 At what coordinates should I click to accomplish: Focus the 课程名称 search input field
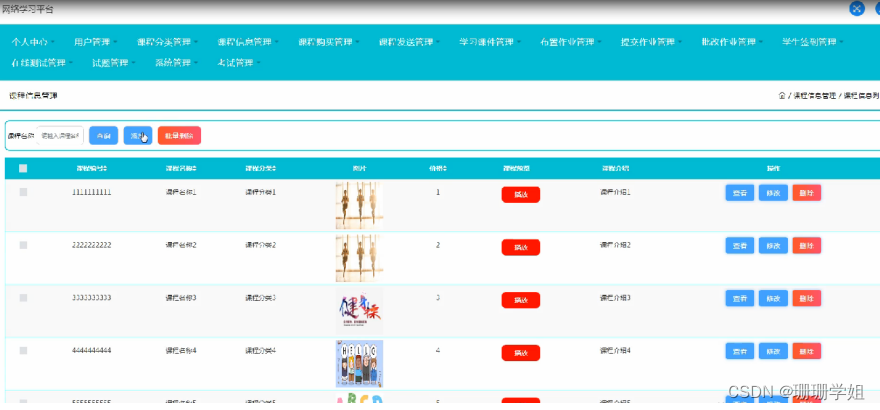click(x=60, y=136)
